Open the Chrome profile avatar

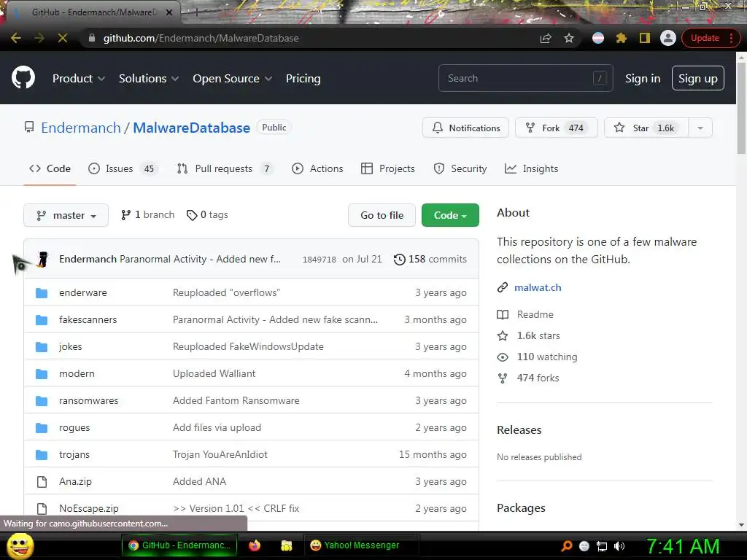click(668, 38)
